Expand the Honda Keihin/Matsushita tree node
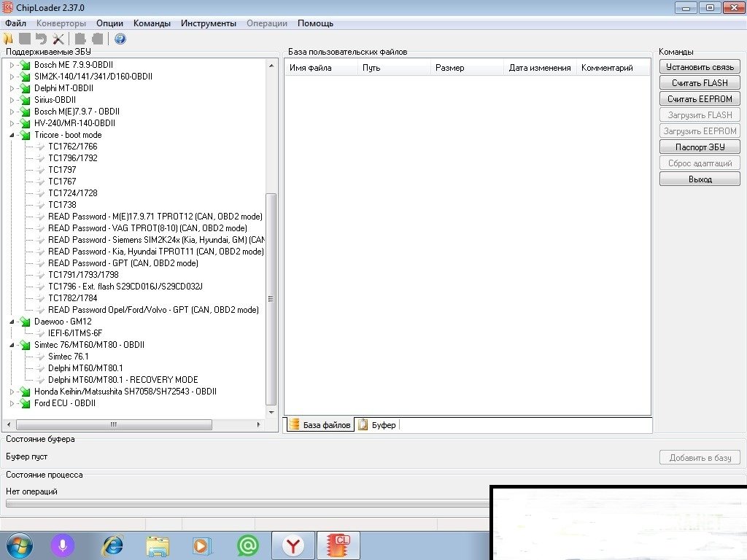The width and height of the screenshot is (747, 560). [x=12, y=392]
